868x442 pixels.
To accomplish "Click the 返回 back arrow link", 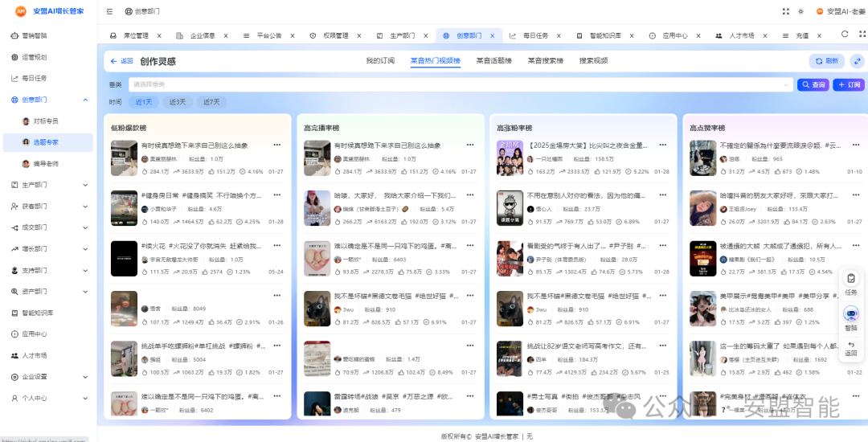I will 122,61.
